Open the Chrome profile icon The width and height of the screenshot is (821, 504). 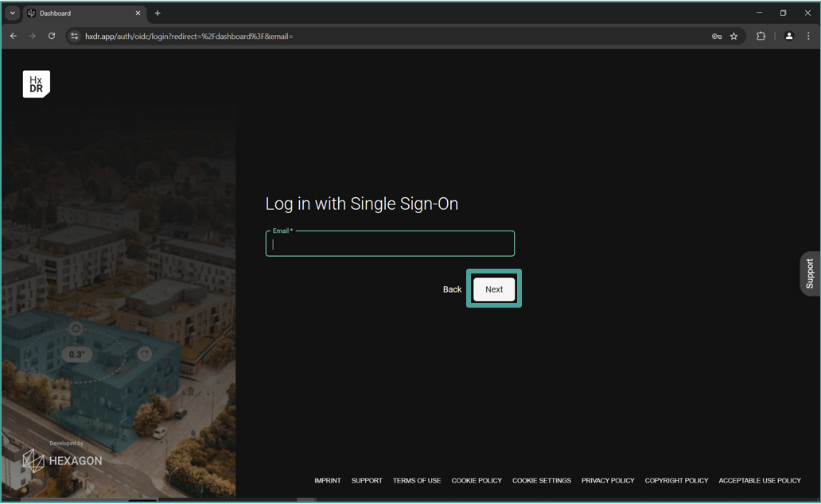pyautogui.click(x=788, y=36)
